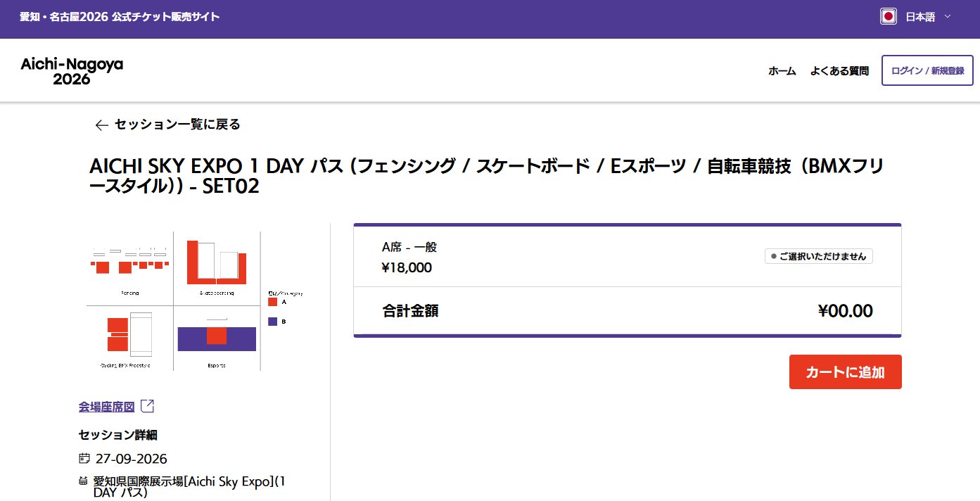Click ご選択いただけません status badge
Image resolution: width=980 pixels, height=501 pixels.
point(819,256)
